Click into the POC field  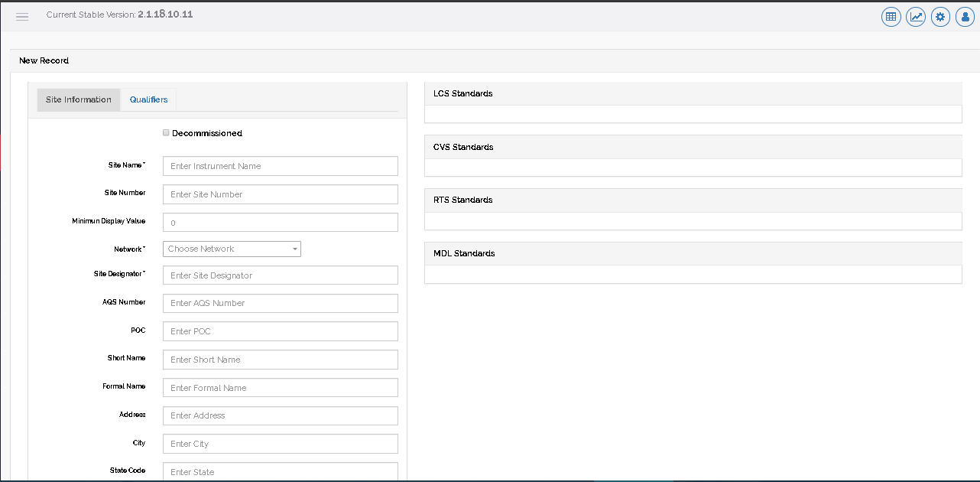pos(280,331)
